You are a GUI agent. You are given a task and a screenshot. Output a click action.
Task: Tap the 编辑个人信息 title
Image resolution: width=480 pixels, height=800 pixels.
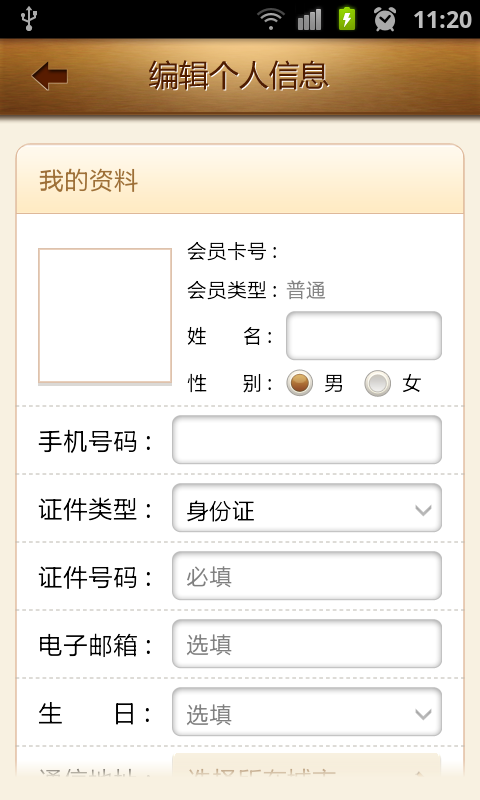(239, 76)
